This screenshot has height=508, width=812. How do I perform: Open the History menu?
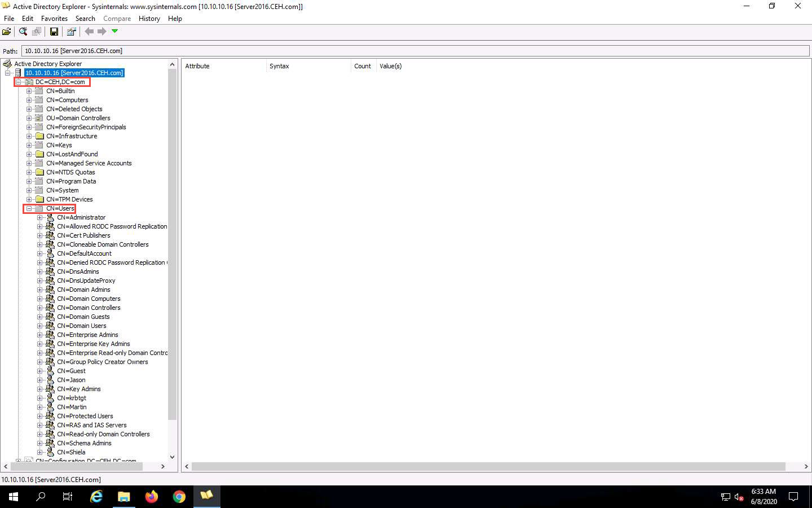[149, 19]
